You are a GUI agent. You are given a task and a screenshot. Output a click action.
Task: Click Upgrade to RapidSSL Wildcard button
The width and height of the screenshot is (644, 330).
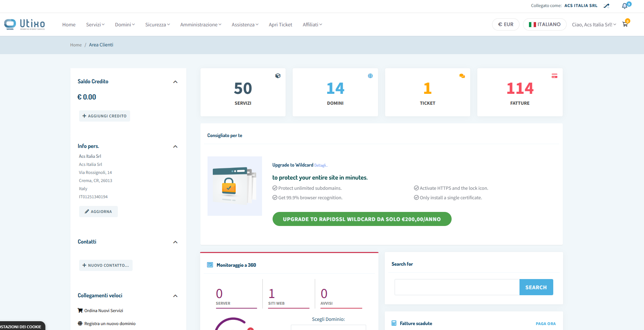pos(362,219)
